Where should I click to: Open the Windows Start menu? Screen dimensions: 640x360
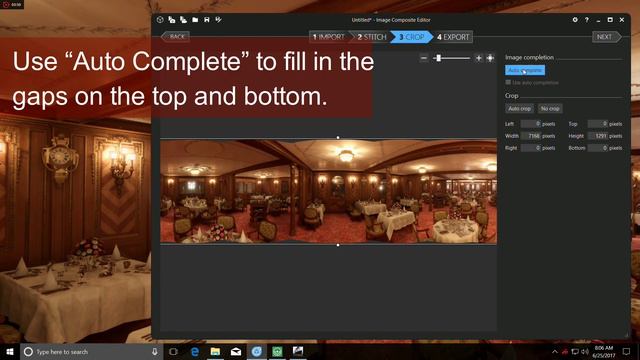10,351
